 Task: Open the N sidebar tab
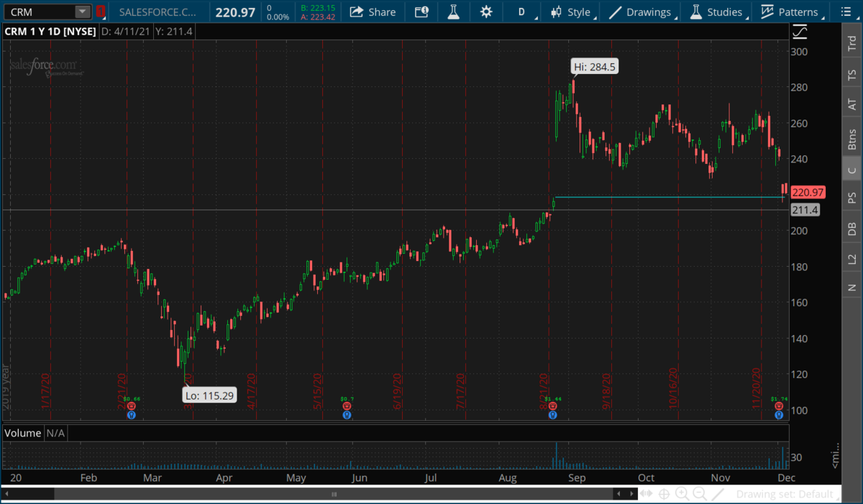click(852, 288)
